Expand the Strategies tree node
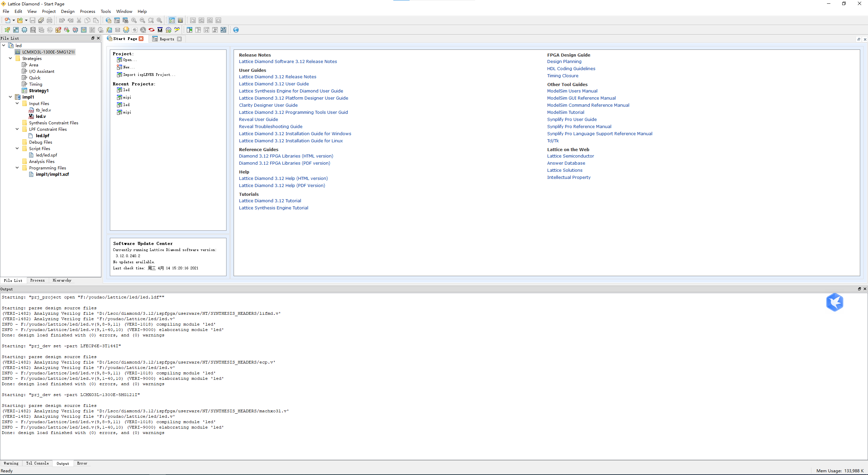Screen dimensions: 868x475 10,59
